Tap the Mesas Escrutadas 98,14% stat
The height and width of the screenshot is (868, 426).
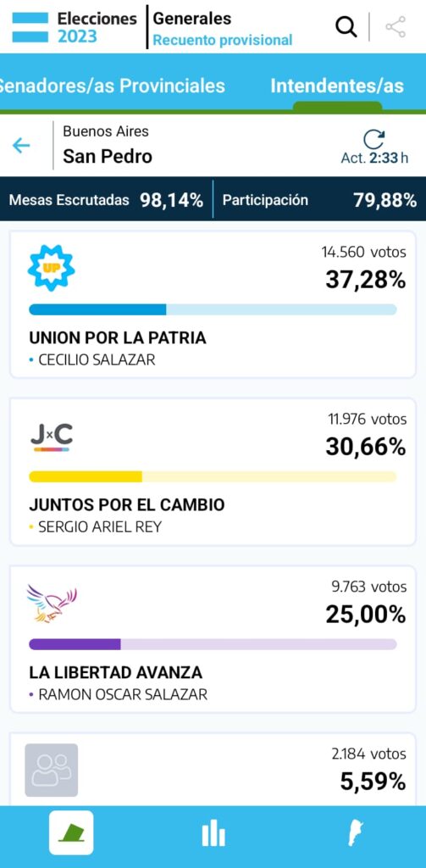[106, 200]
